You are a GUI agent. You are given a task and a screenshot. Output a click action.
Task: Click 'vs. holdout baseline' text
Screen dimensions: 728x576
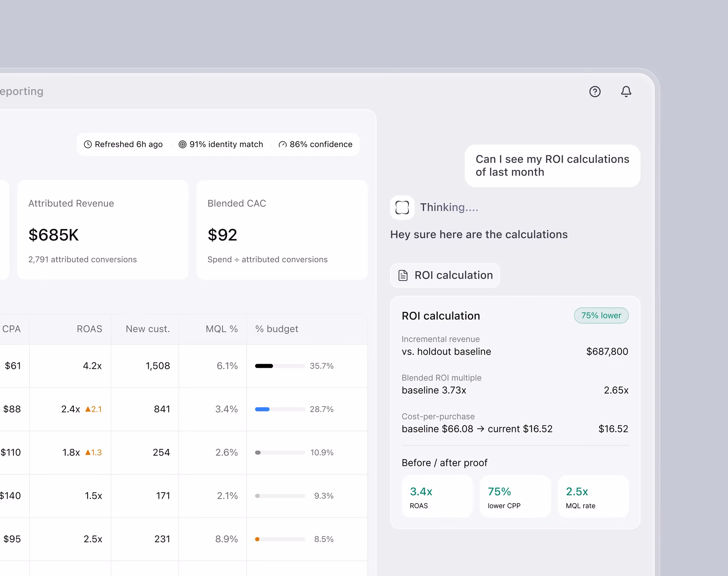tap(446, 352)
